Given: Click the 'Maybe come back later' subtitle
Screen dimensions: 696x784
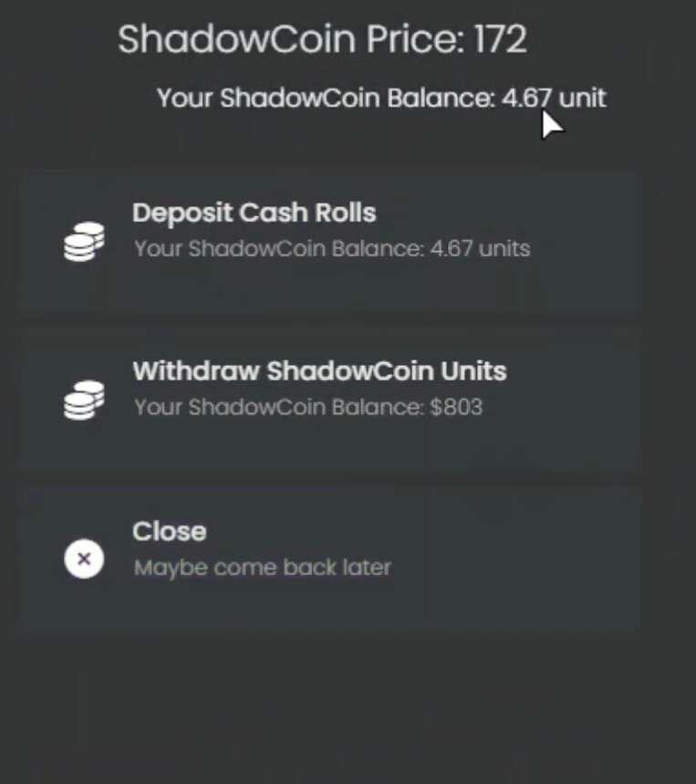Looking at the screenshot, I should (262, 568).
